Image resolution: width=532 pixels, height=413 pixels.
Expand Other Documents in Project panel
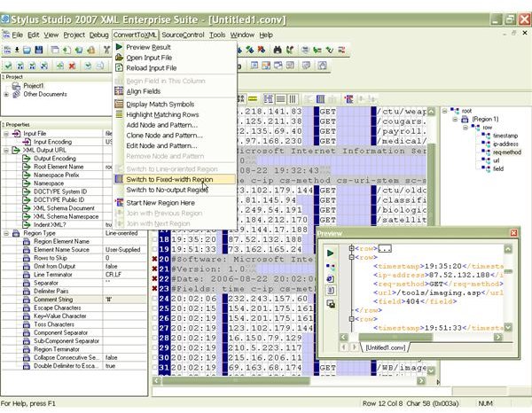pyautogui.click(x=6, y=94)
